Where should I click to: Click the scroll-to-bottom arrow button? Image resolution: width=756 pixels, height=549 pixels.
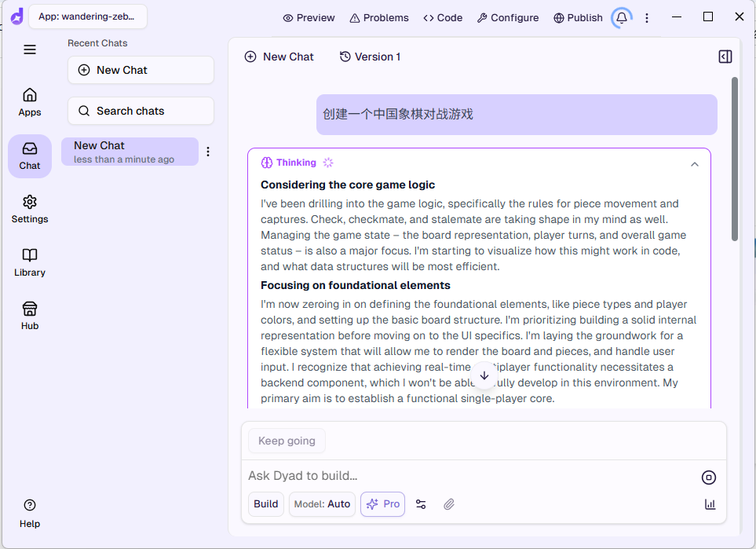[484, 375]
